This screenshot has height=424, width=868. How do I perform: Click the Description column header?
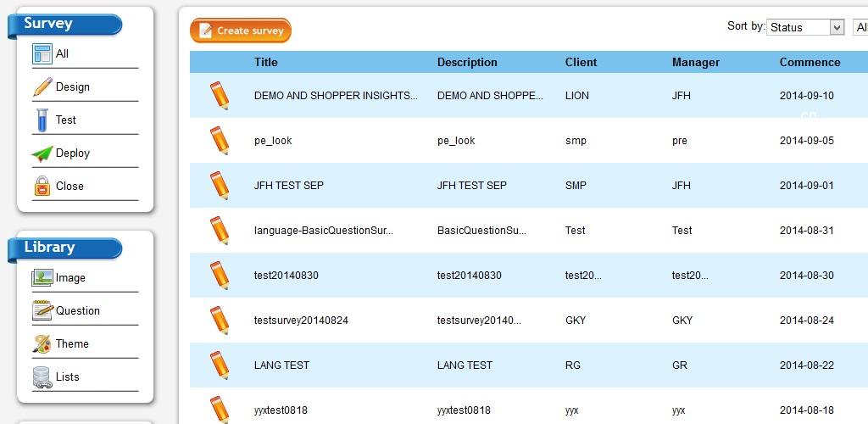coord(467,62)
